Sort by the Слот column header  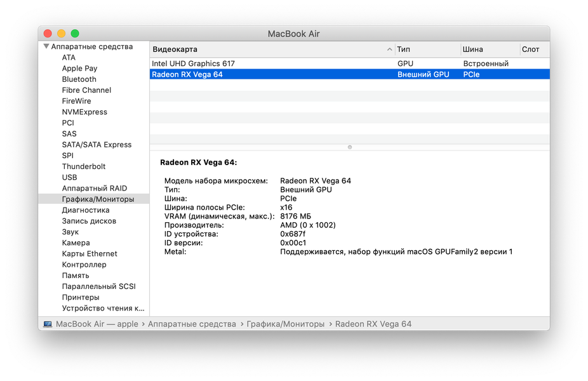point(530,50)
